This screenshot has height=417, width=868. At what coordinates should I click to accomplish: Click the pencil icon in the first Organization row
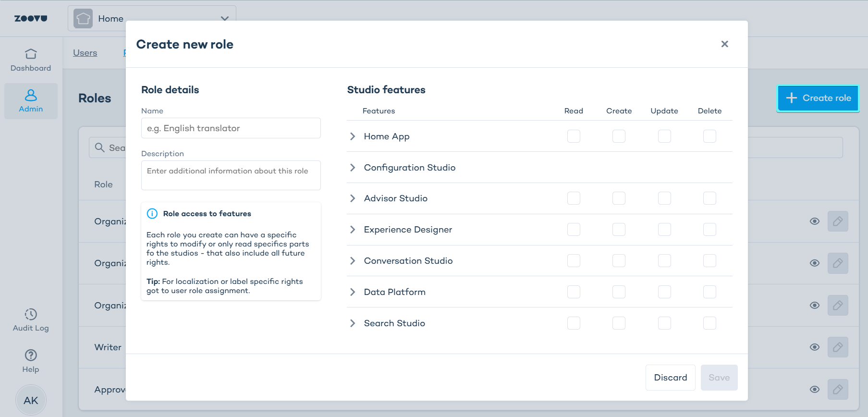(838, 221)
